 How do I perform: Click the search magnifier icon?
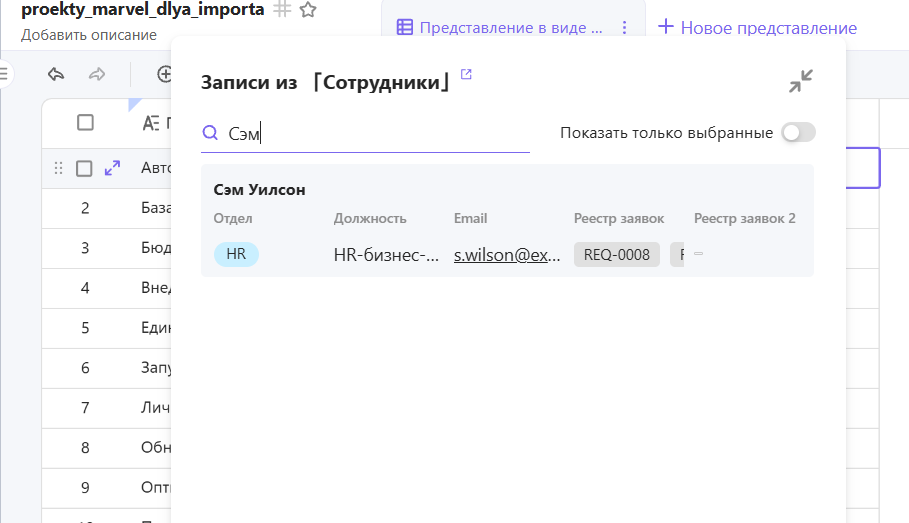pos(210,133)
